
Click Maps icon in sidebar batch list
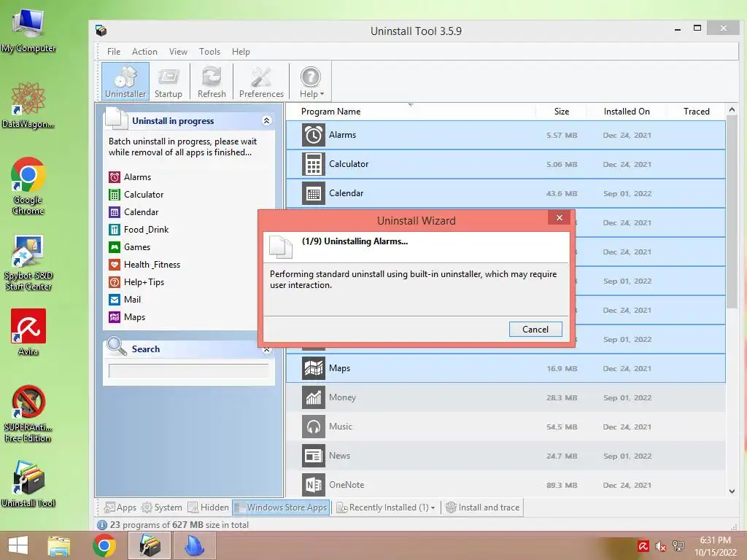(x=115, y=317)
